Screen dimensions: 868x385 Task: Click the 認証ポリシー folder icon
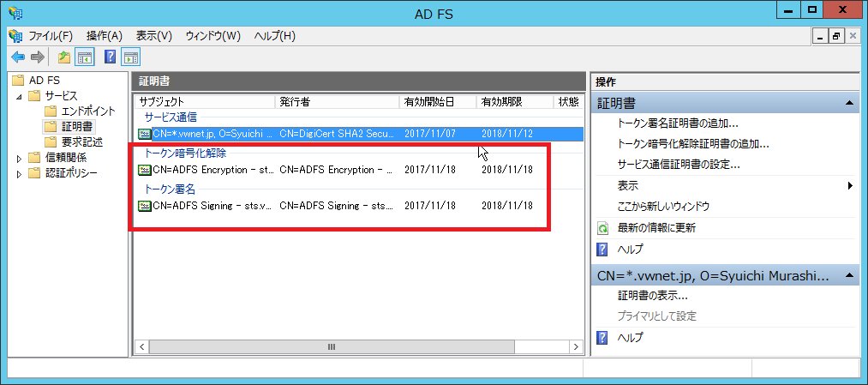[x=35, y=173]
